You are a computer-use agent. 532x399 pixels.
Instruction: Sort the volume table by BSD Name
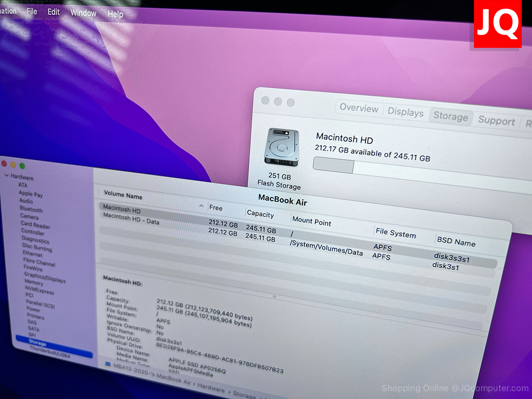[x=456, y=241]
